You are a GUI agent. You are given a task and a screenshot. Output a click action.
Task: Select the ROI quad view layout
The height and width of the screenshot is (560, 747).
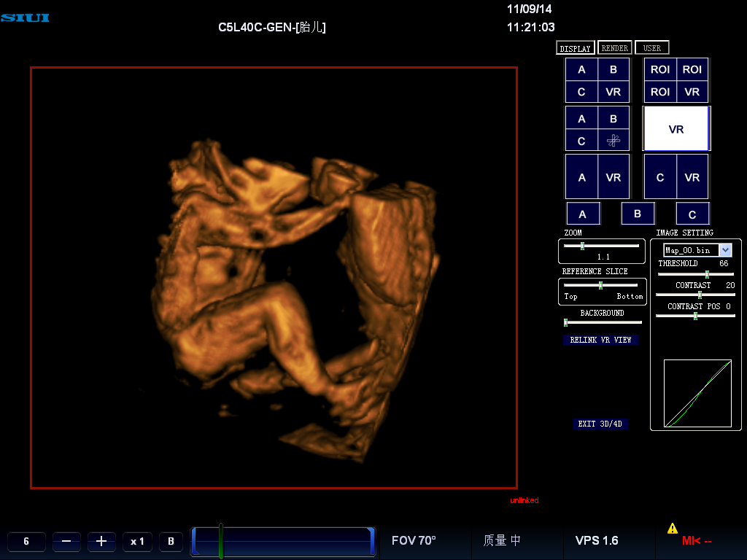[x=676, y=80]
